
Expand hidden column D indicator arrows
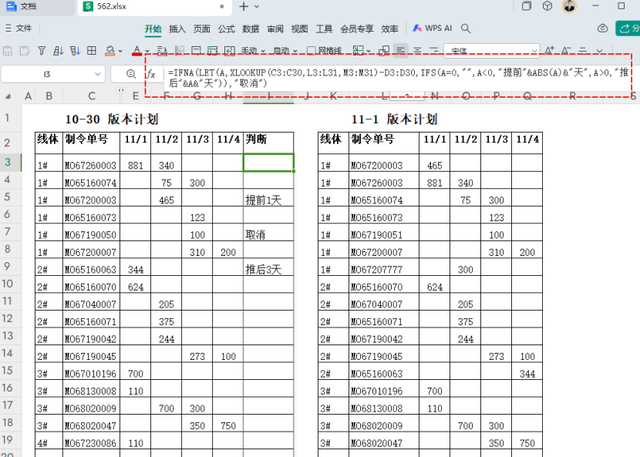point(121,91)
